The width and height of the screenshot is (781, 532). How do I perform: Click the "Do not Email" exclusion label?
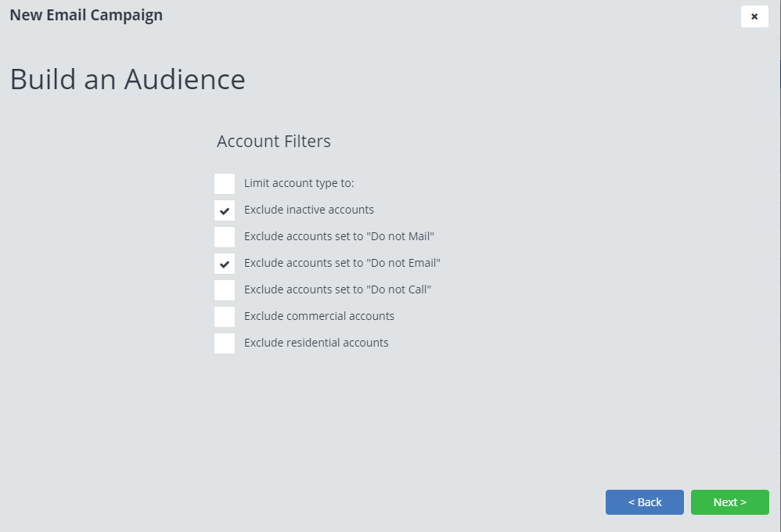342,263
